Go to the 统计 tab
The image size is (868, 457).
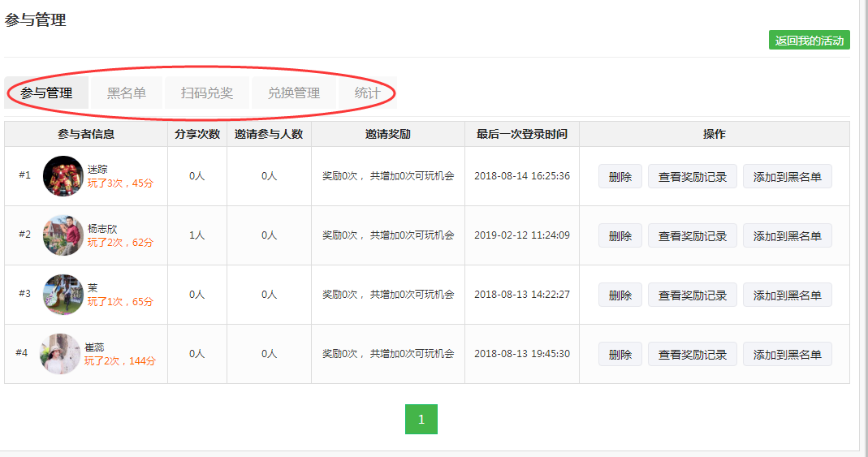367,93
